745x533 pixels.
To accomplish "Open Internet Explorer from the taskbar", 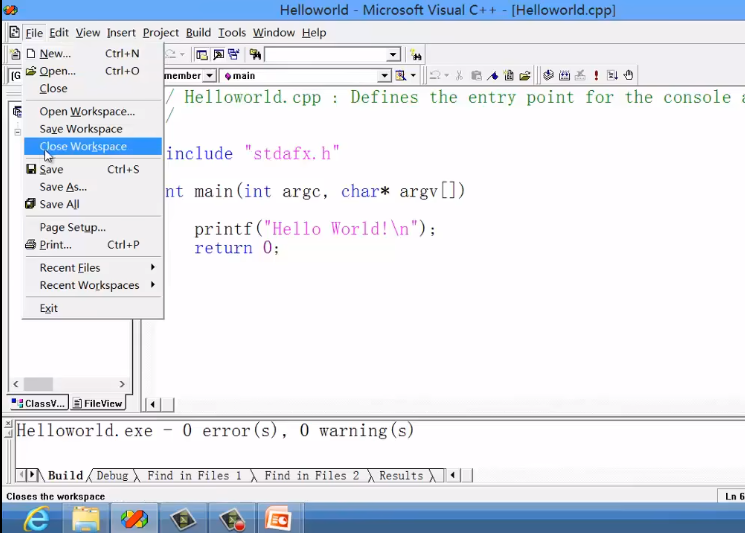I will [37, 519].
